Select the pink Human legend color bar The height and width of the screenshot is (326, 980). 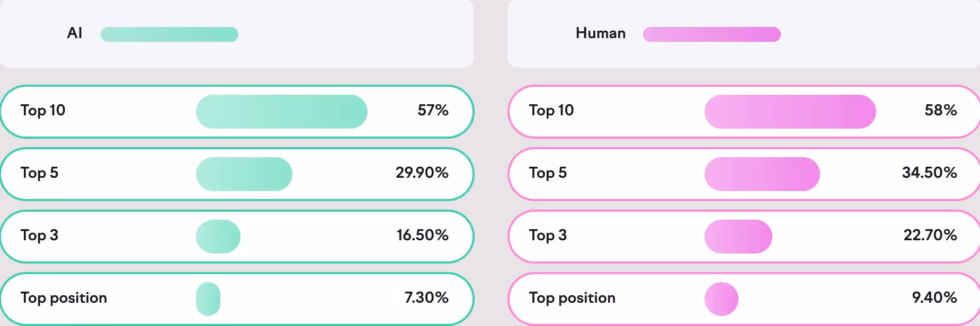tap(712, 34)
